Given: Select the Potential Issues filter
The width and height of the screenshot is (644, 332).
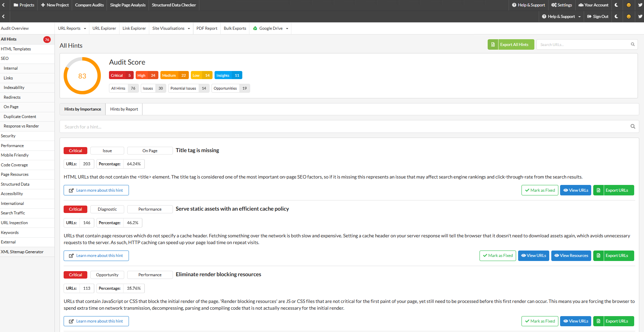Looking at the screenshot, I should tap(189, 88).
